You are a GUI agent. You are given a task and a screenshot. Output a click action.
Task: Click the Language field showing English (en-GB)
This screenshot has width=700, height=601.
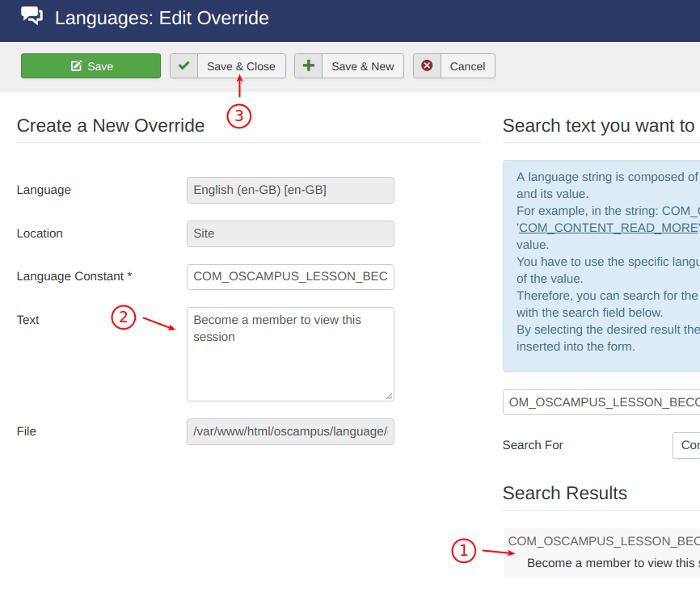290,190
